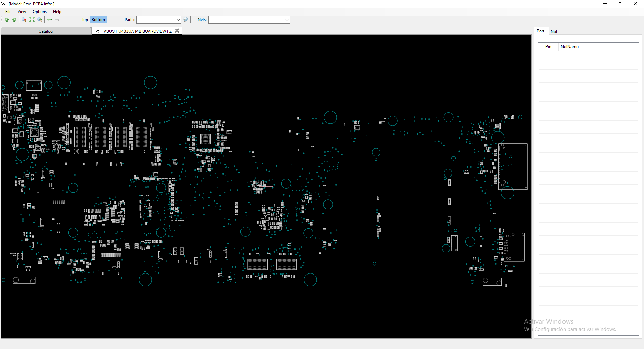Open the Parts dropdown list
644x349 pixels.
(178, 20)
